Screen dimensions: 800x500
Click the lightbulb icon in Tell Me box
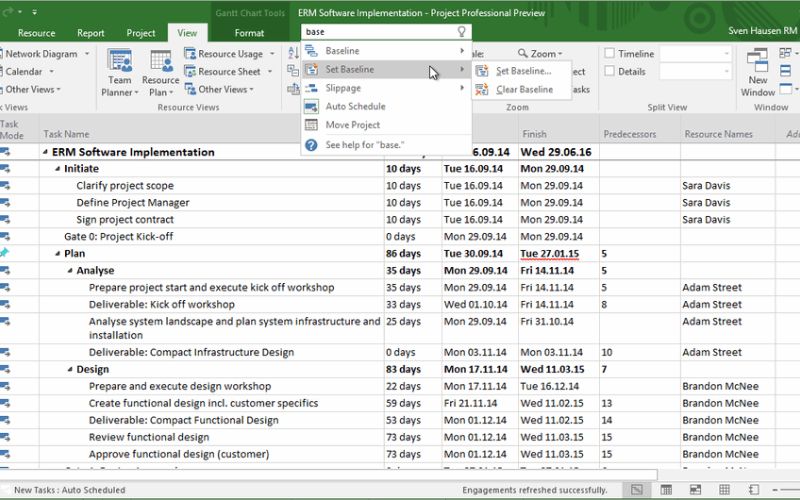[461, 32]
